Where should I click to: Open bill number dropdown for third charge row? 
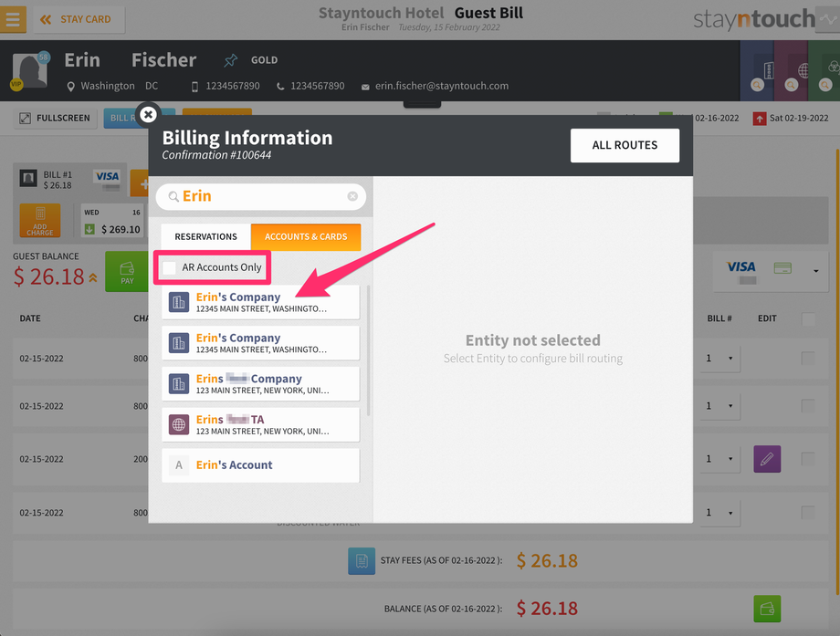click(720, 459)
